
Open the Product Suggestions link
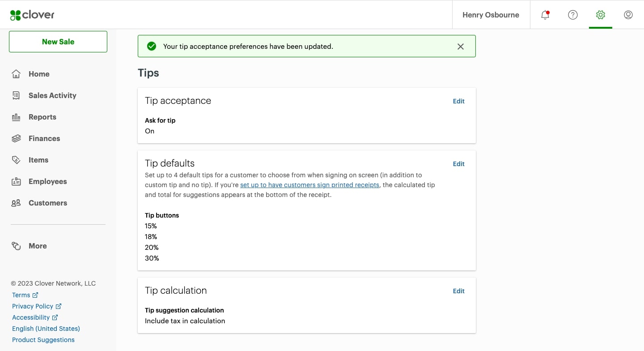click(x=43, y=340)
